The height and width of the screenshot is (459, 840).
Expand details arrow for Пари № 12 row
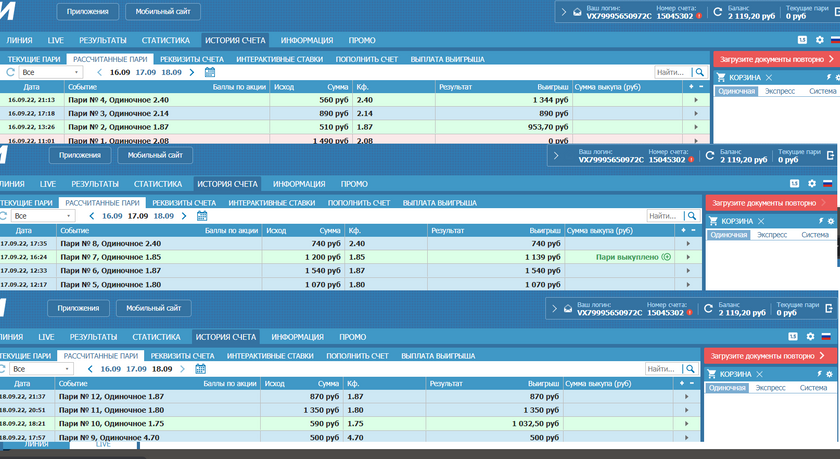[686, 397]
